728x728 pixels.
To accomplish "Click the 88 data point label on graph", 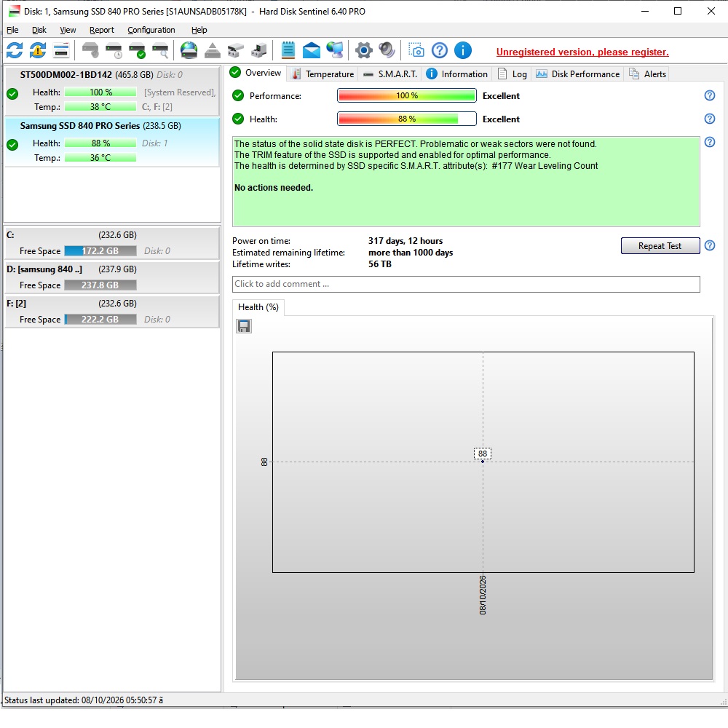I will tap(483, 454).
